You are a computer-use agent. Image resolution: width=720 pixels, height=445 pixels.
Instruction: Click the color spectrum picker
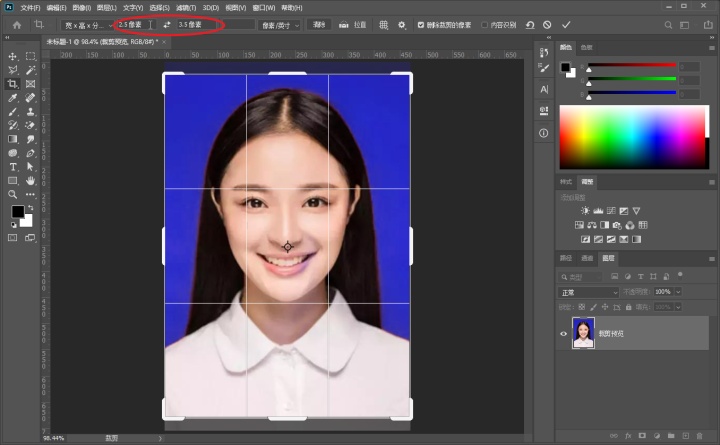pos(634,135)
